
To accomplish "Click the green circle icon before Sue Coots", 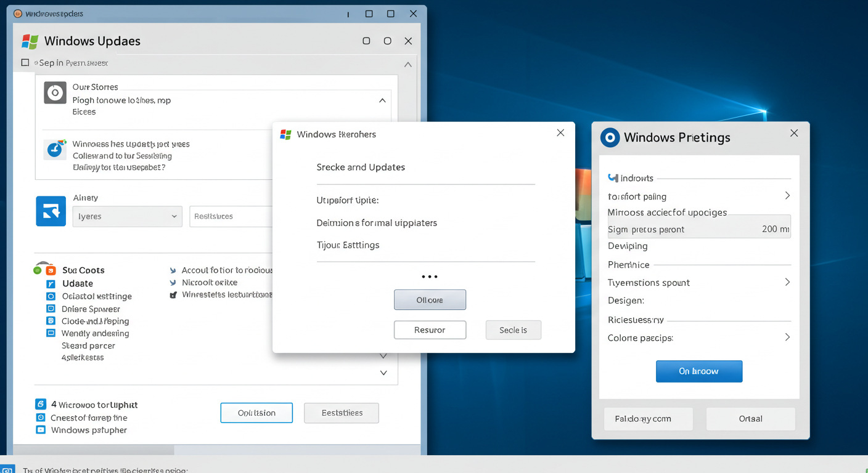I will pos(38,270).
